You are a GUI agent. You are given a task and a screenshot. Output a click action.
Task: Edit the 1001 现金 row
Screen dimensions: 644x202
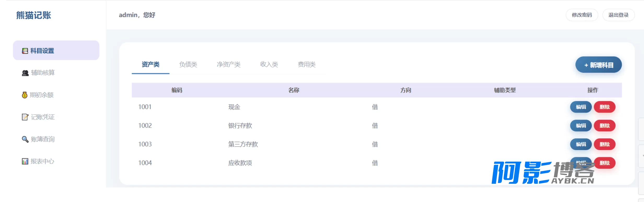(x=581, y=107)
